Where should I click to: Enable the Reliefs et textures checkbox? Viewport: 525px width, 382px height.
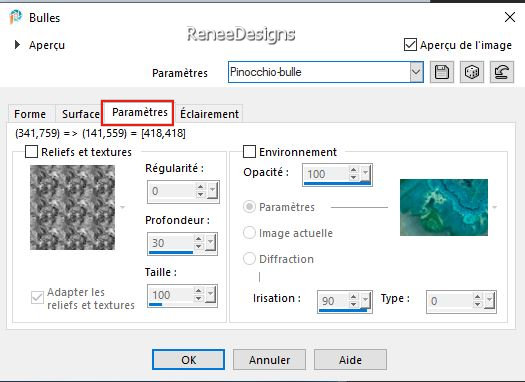coord(31,152)
